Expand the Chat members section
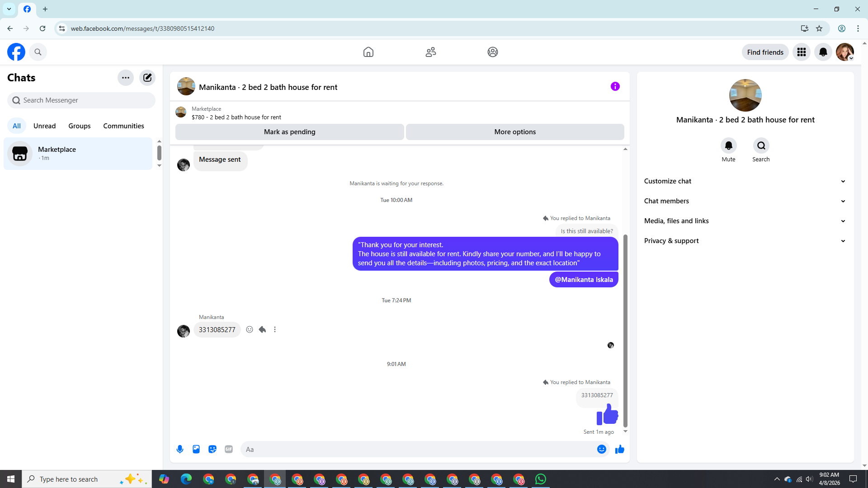868x488 pixels. tap(745, 201)
